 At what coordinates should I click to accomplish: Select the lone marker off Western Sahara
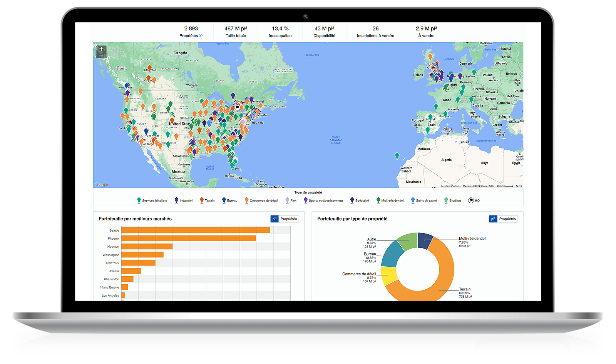point(397,155)
